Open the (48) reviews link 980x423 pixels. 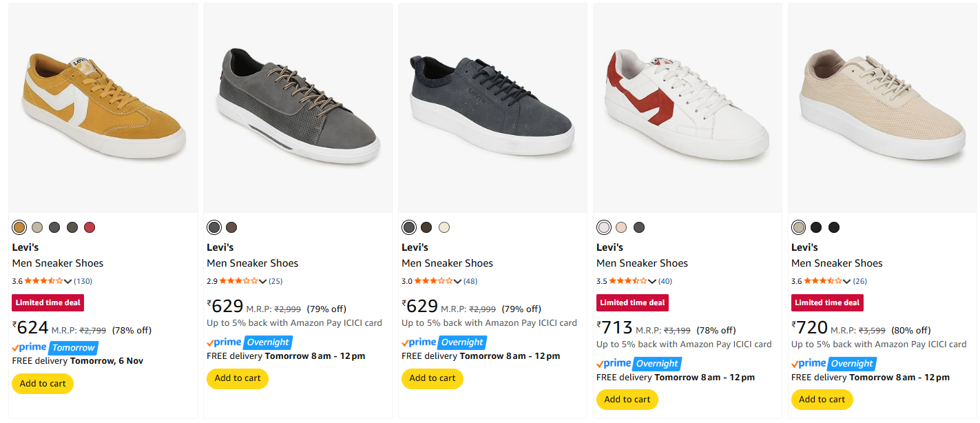click(470, 281)
